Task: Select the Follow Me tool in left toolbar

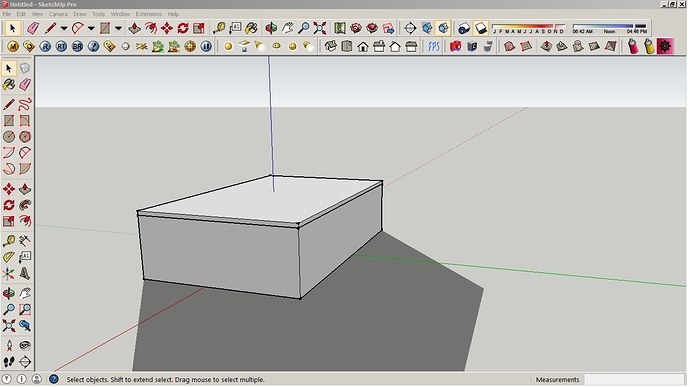Action: pyautogui.click(x=25, y=205)
